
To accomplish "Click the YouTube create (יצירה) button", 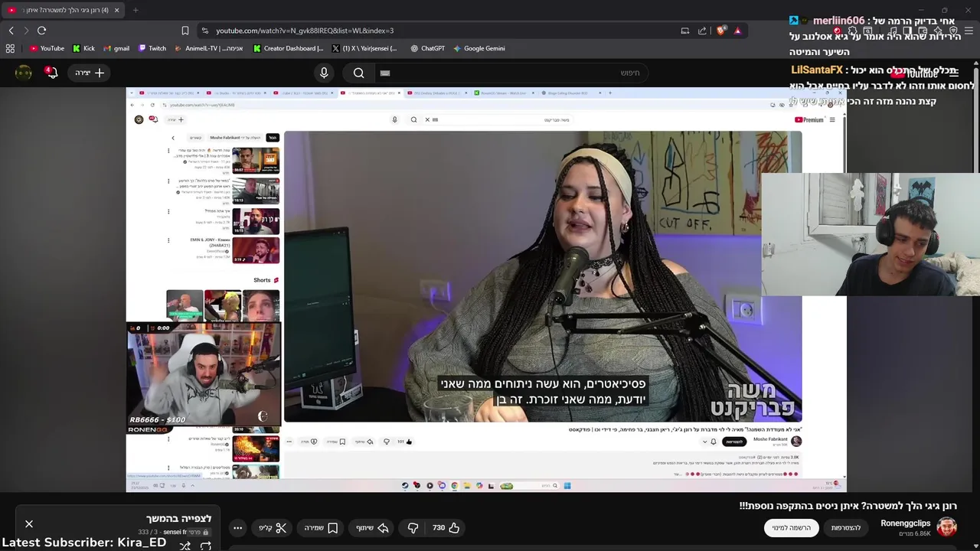I will (x=90, y=73).
